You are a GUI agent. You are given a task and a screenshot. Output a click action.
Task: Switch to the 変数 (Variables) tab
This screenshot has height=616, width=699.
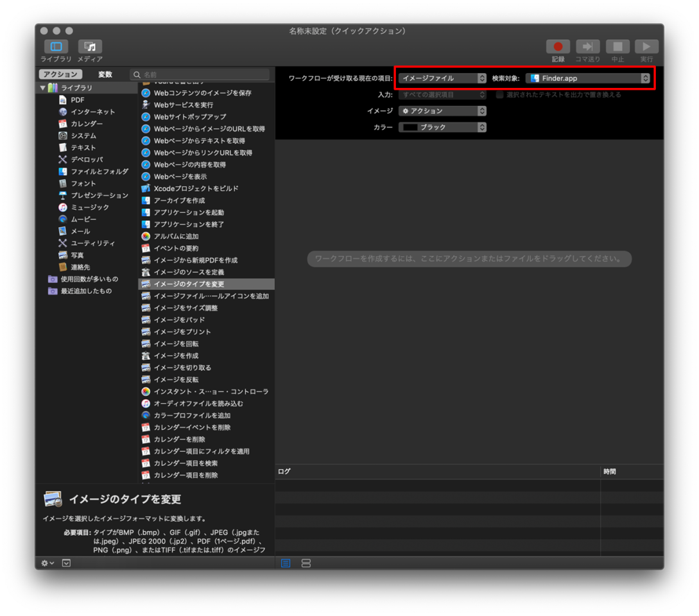point(105,74)
